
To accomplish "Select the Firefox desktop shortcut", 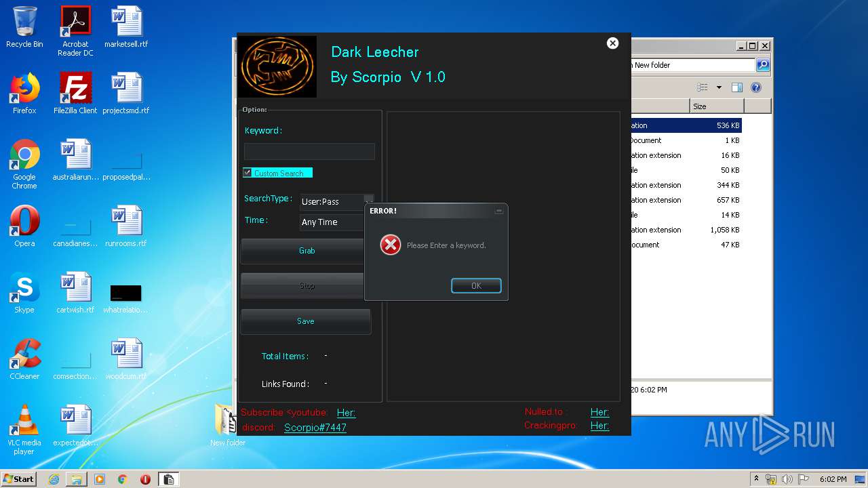I will pos(24,94).
